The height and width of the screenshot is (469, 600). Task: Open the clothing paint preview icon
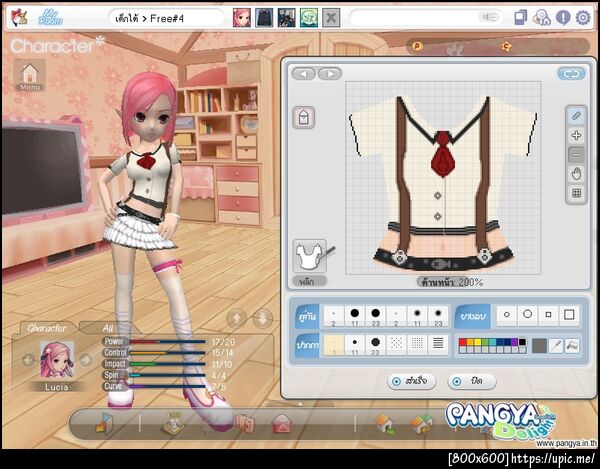point(311,256)
